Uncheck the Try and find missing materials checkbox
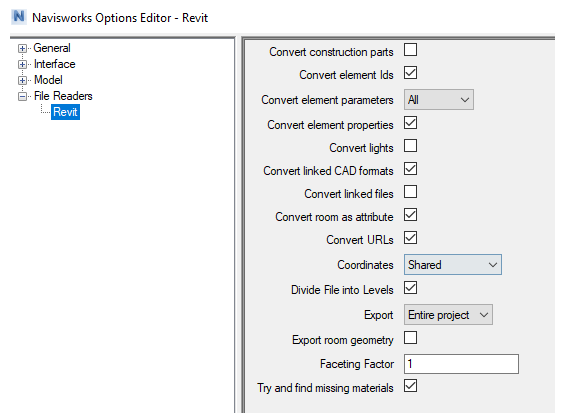This screenshot has width=563, height=419. pyautogui.click(x=410, y=386)
